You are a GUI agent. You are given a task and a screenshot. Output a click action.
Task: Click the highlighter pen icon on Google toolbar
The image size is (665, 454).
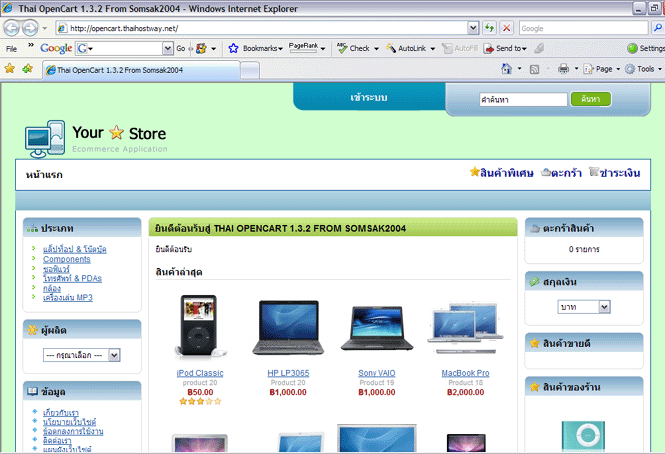click(539, 48)
